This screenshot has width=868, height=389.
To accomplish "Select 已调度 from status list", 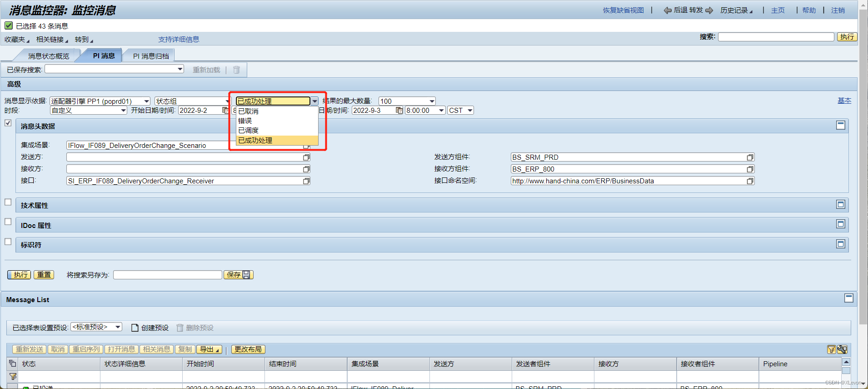I will pyautogui.click(x=277, y=130).
